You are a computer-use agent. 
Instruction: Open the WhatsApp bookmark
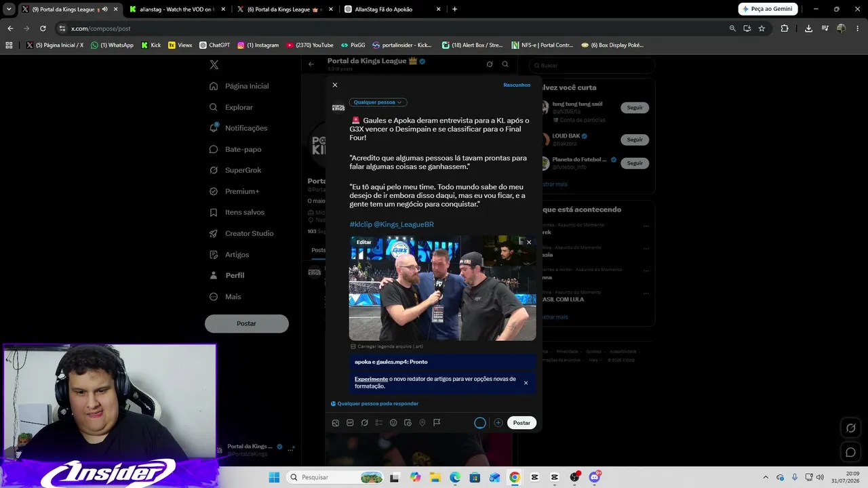click(x=112, y=45)
